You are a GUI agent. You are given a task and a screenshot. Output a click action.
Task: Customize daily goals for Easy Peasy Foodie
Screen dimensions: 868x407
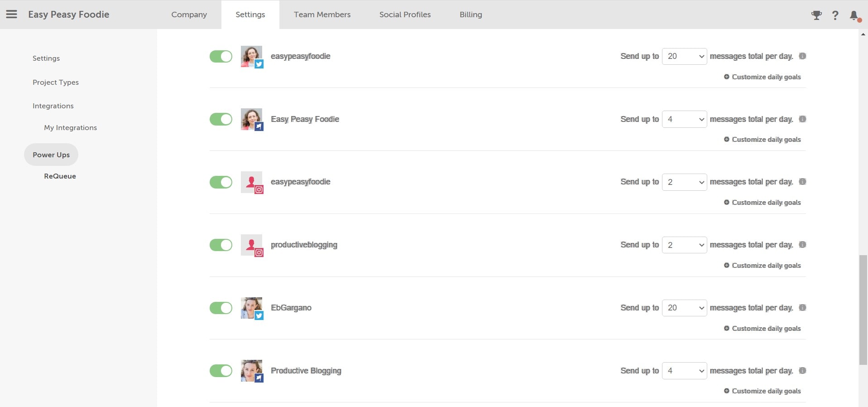click(x=762, y=140)
